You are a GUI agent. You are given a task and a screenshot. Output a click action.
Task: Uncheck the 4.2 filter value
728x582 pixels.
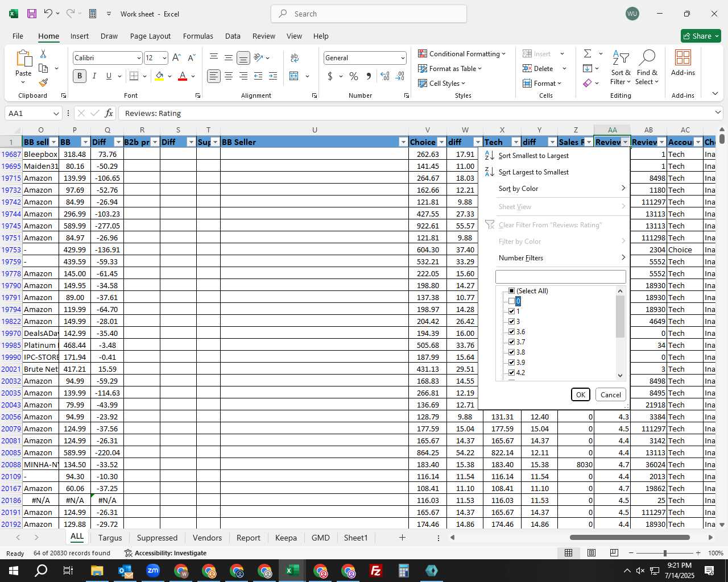tap(511, 372)
